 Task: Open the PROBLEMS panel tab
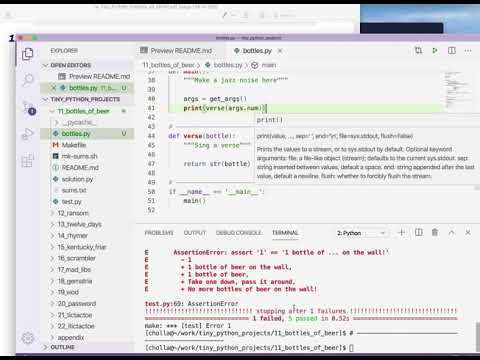click(159, 233)
